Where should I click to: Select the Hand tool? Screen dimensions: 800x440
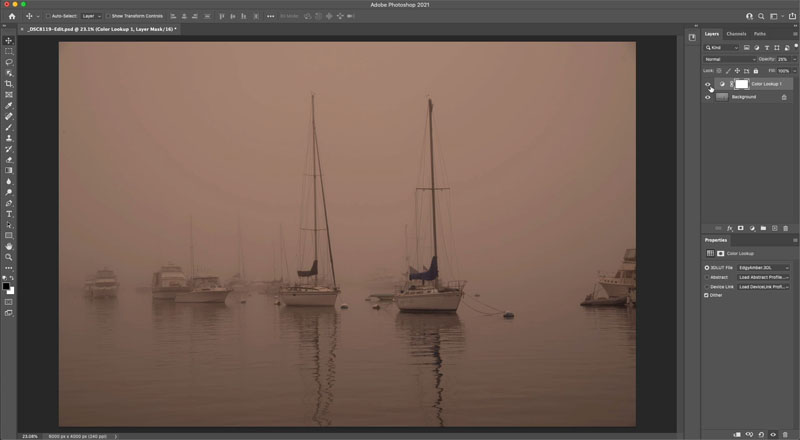(x=9, y=246)
